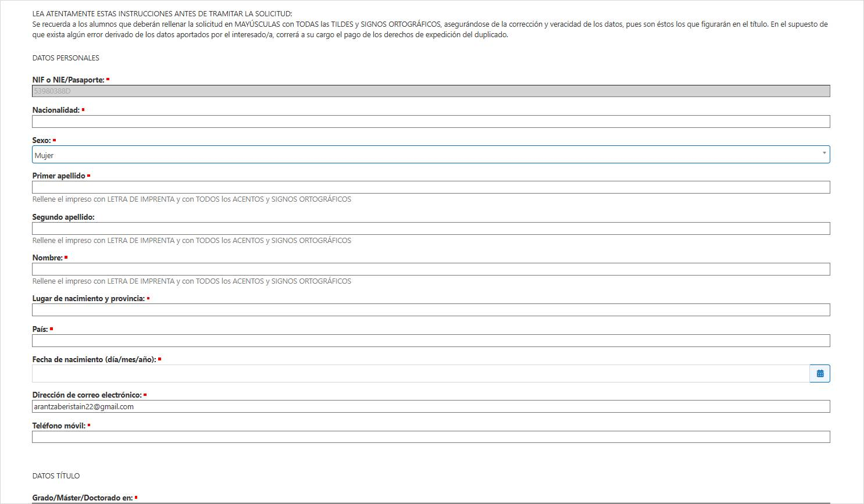This screenshot has width=864, height=504.
Task: Click the hint text under Nombre field
Action: click(192, 281)
